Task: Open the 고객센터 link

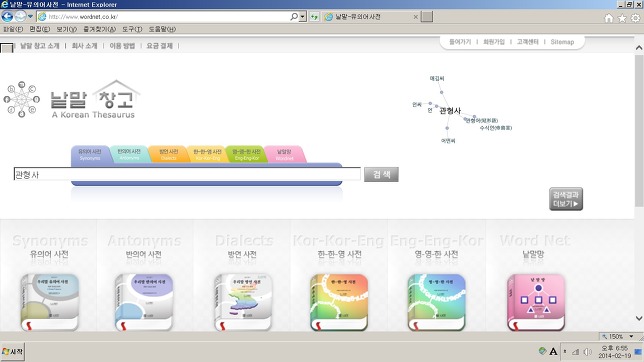Action: coord(527,42)
